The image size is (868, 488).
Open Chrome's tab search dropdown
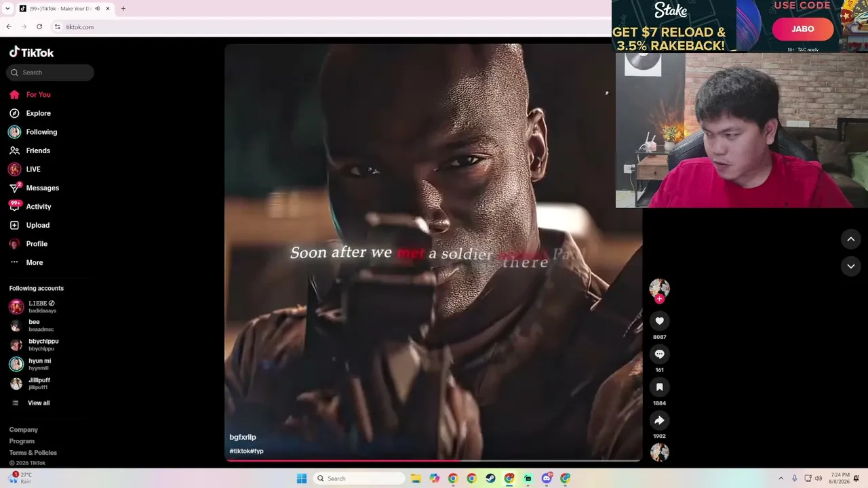pyautogui.click(x=7, y=9)
